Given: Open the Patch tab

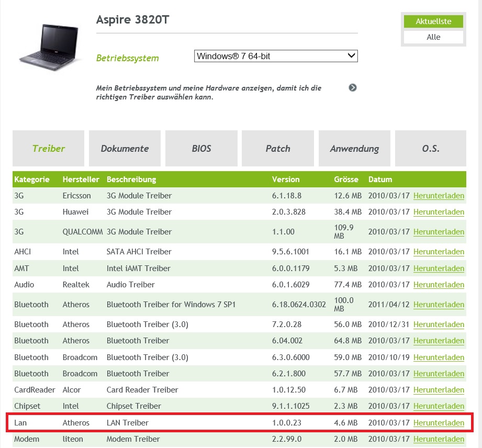Looking at the screenshot, I should [x=278, y=149].
